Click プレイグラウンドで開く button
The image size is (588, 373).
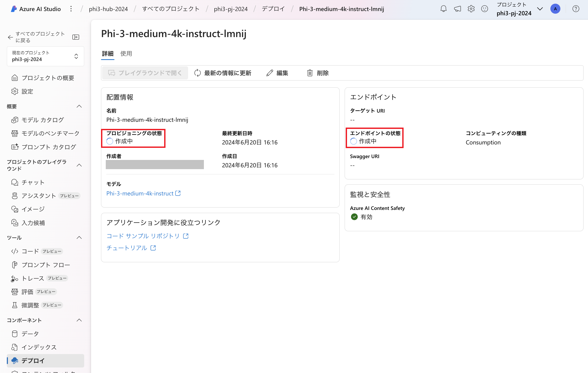coord(145,73)
